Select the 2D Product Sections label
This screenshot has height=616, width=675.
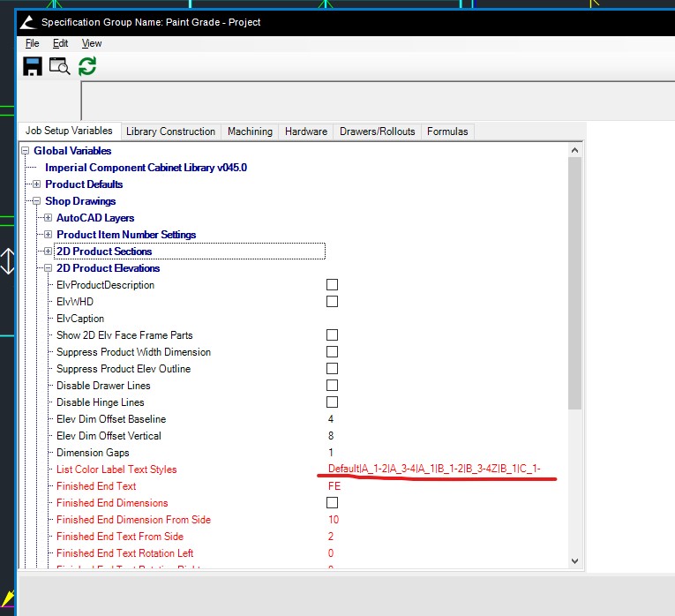[x=104, y=252]
